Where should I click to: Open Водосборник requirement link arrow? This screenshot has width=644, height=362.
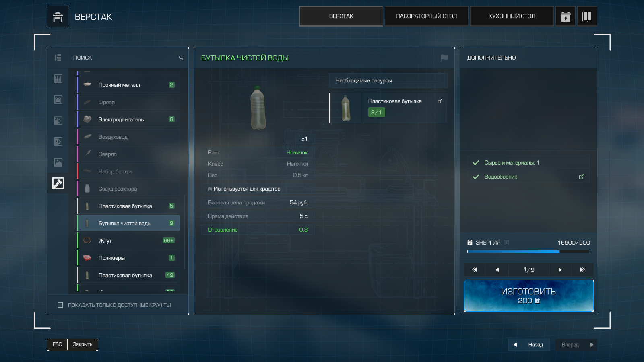click(582, 177)
